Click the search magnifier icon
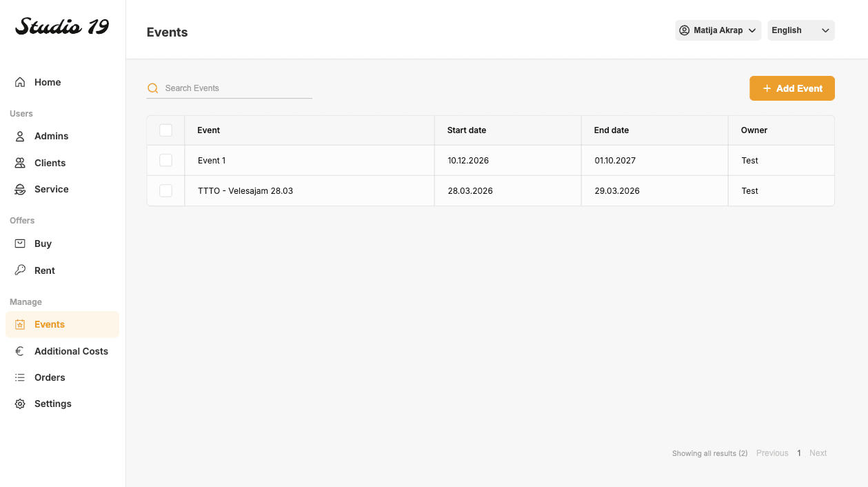Screen dimensions: 868x487 click(x=152, y=88)
